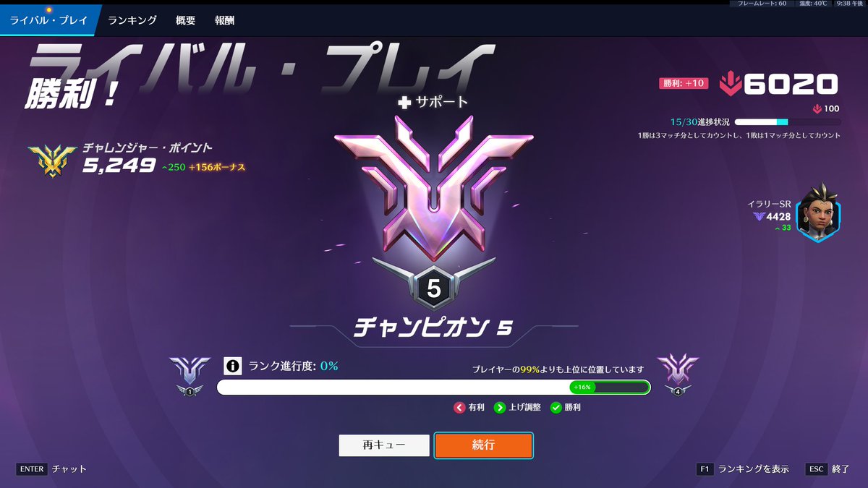This screenshot has height=488, width=868.
Task: Open chat via ENTER チャット prompt
Action: pyautogui.click(x=51, y=468)
